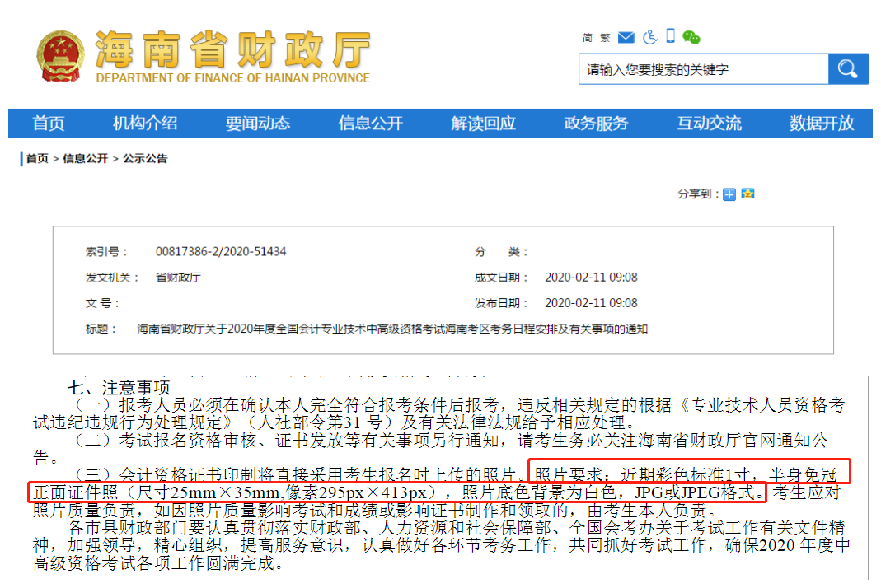Click the accessibility wheelchair icon

pyautogui.click(x=649, y=37)
